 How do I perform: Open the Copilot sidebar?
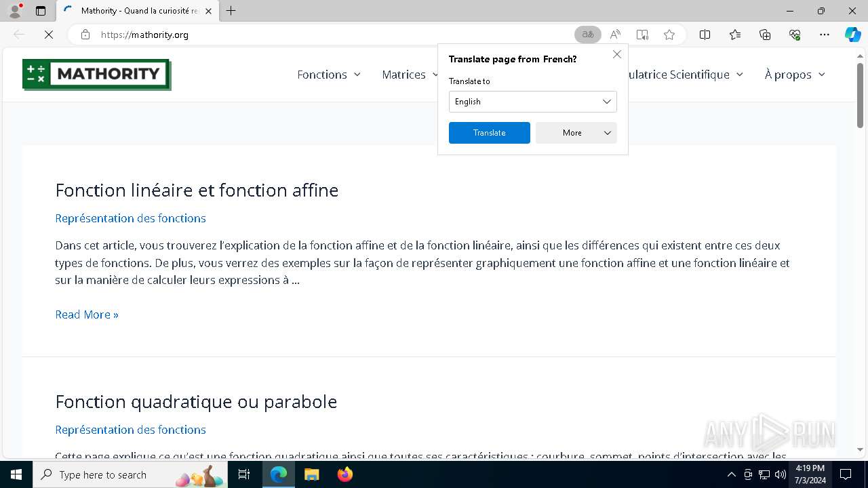[x=852, y=35]
